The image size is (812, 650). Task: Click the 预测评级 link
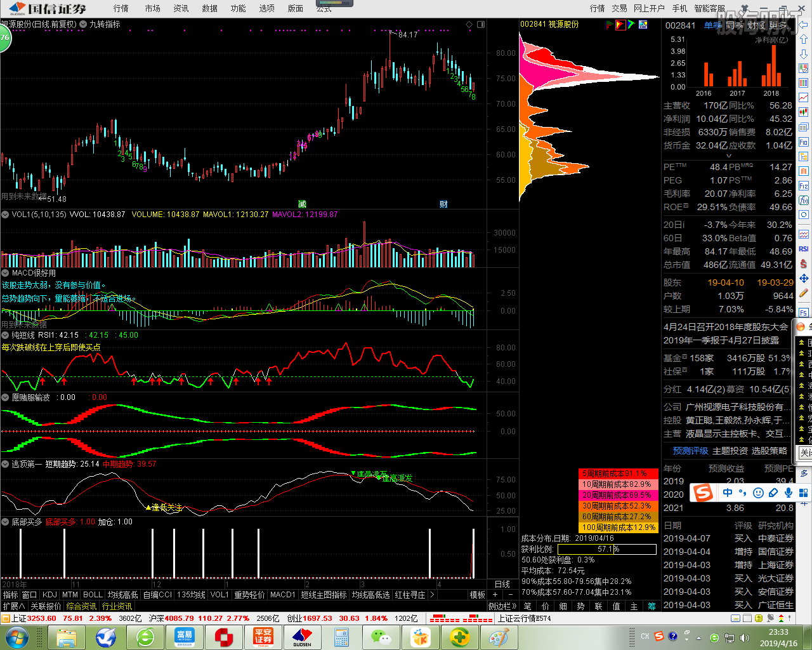pos(690,451)
